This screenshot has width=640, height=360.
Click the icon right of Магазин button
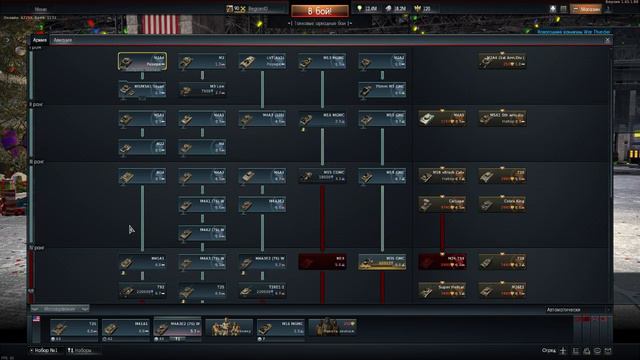608,9
